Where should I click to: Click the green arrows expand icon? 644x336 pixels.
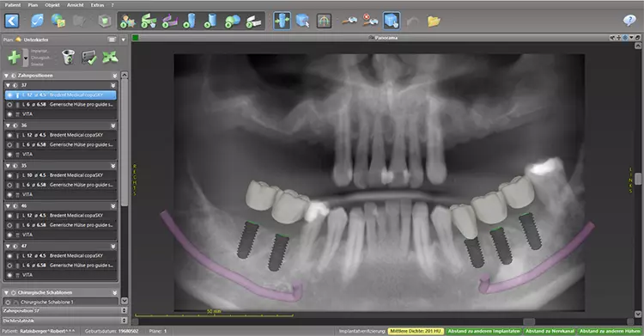[110, 58]
